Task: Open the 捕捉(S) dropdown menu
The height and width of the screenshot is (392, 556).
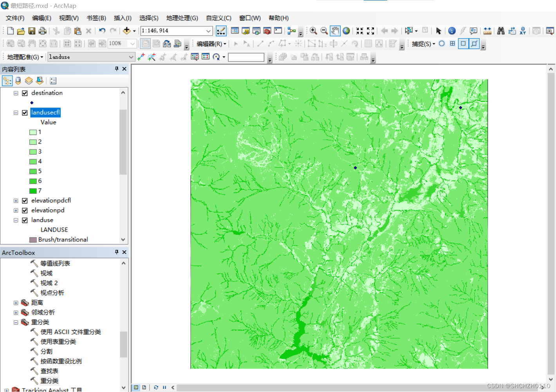Action: coord(423,44)
